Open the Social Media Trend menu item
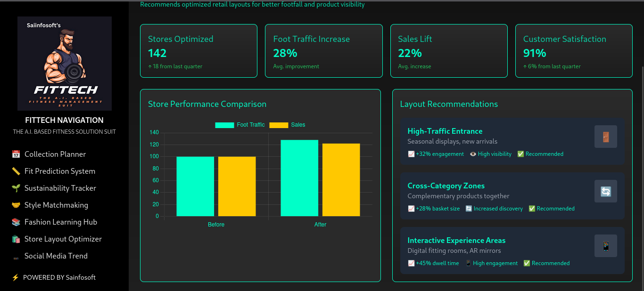The image size is (644, 291). point(56,256)
